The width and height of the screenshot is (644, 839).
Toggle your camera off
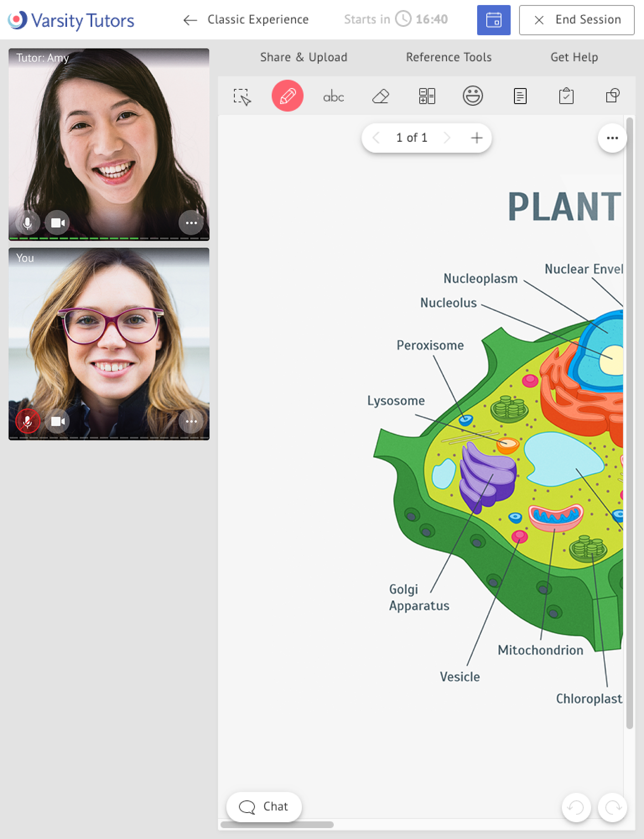[x=58, y=421]
